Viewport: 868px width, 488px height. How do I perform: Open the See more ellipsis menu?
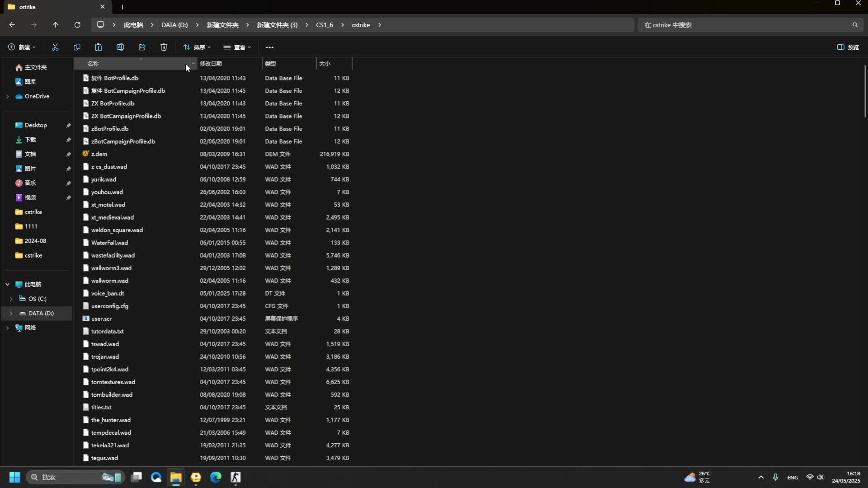tap(269, 47)
